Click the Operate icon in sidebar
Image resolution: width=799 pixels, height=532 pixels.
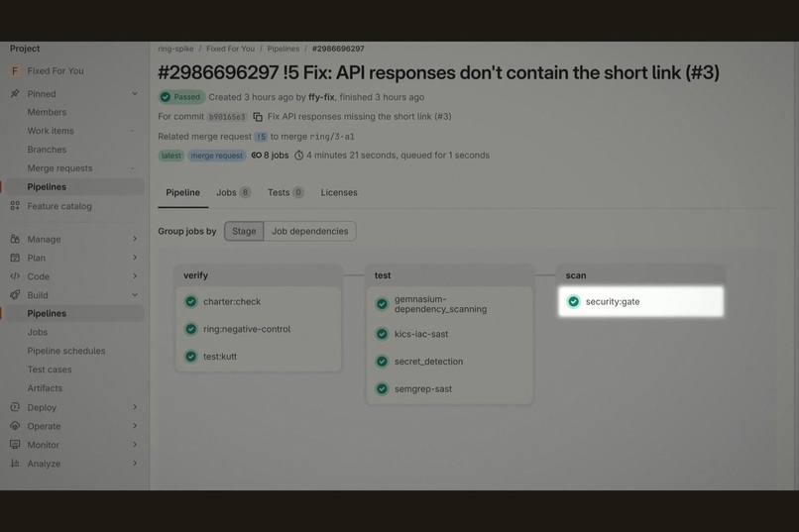tap(15, 426)
